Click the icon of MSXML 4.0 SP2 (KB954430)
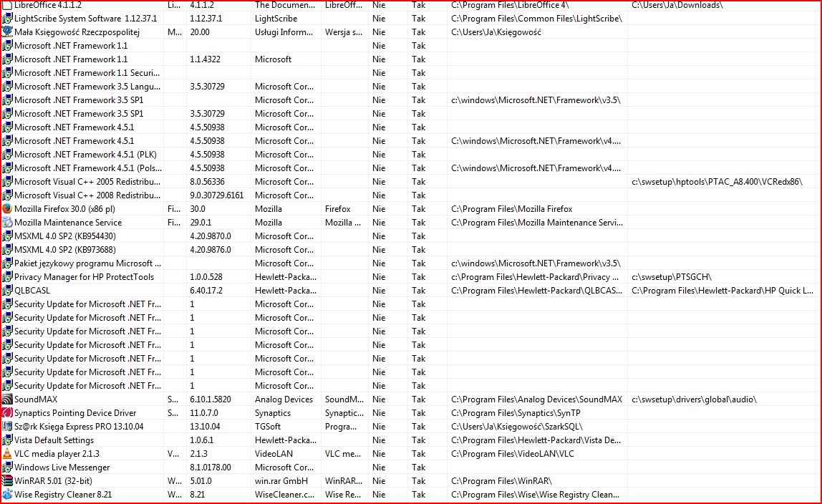The width and height of the screenshot is (822, 504). (7, 236)
